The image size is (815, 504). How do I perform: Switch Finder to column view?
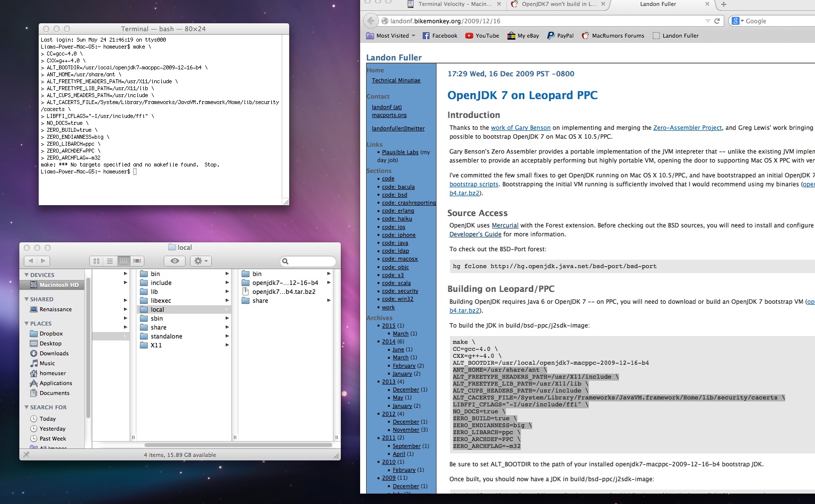tap(124, 261)
